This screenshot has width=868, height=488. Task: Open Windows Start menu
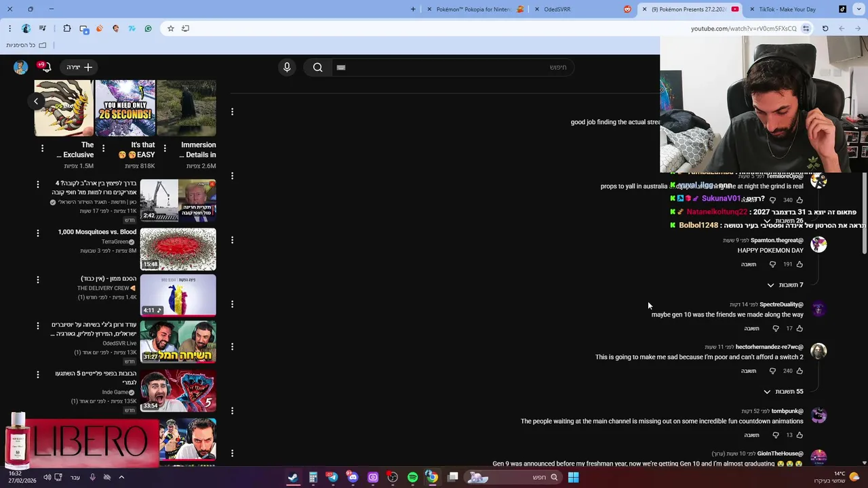(x=573, y=477)
